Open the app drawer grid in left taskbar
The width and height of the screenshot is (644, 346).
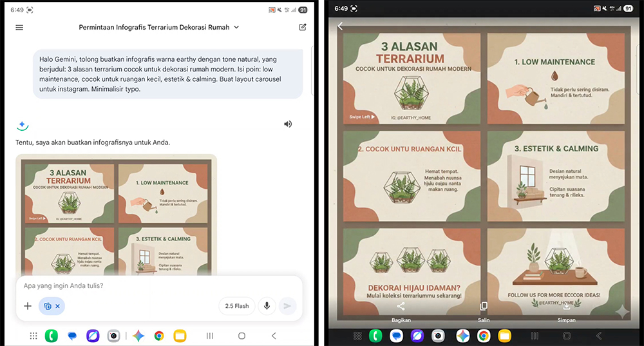tap(33, 336)
